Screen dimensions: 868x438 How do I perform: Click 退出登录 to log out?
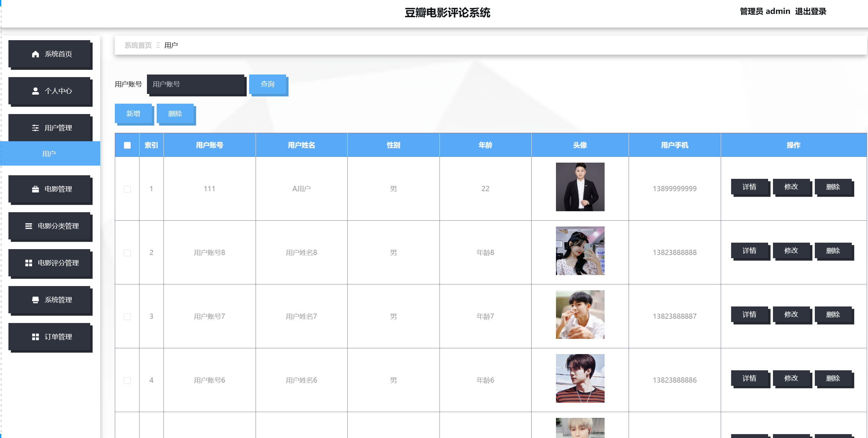pyautogui.click(x=810, y=11)
